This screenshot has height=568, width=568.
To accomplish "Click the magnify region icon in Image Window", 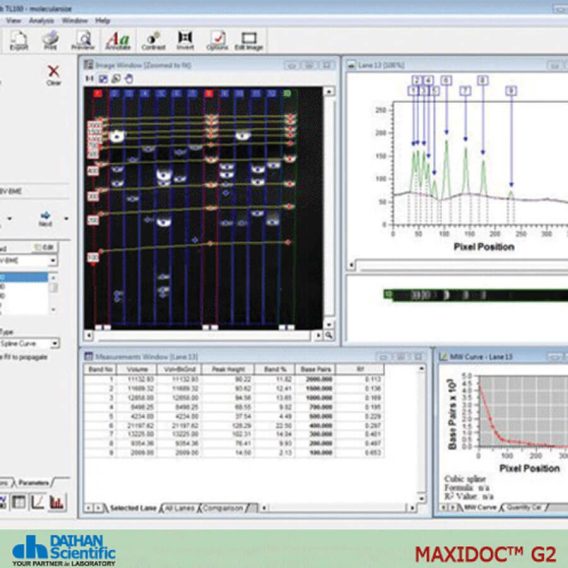I will [116, 78].
